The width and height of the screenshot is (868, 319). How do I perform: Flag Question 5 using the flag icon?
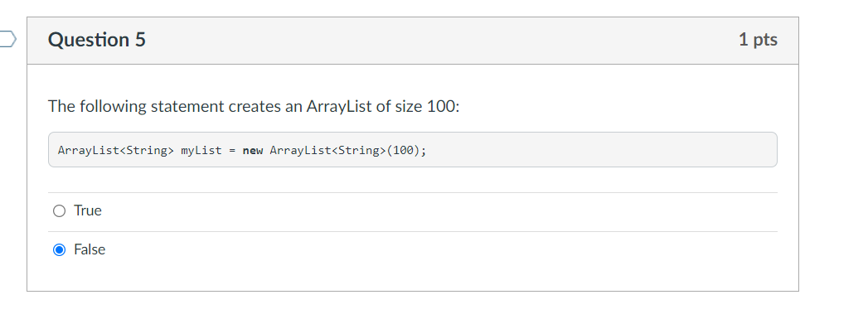pyautogui.click(x=7, y=39)
